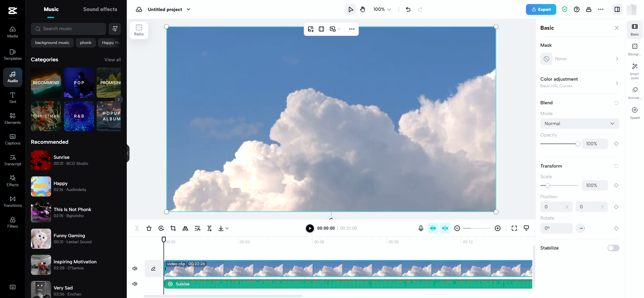The image size is (644, 298).
Task: Open the help question mark icon
Action: 577,10
